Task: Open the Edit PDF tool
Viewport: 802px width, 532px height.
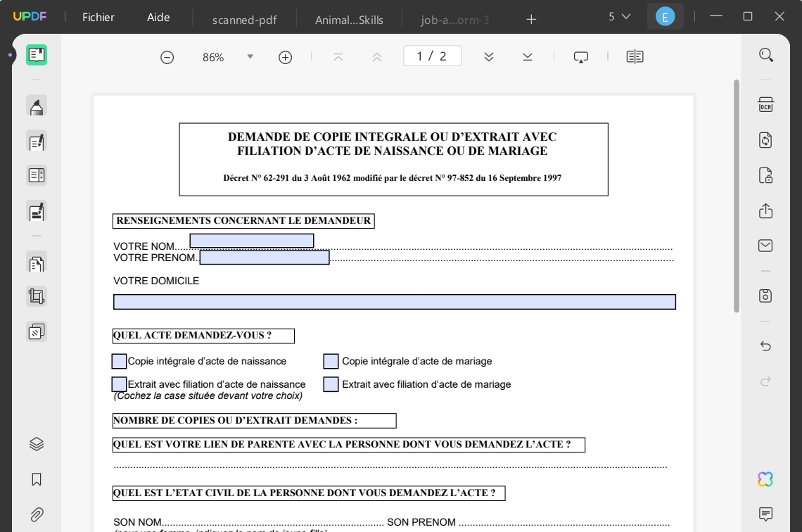Action: 37,141
